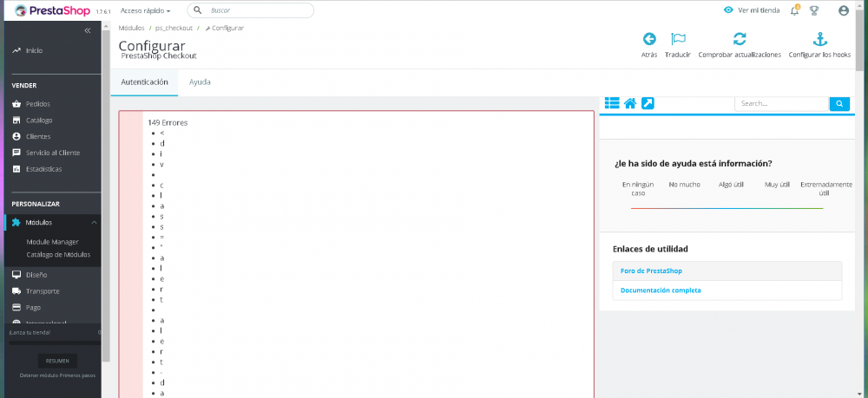Image resolution: width=868 pixels, height=398 pixels.
Task: Open the trophy merchant expertise icon
Action: tap(814, 10)
